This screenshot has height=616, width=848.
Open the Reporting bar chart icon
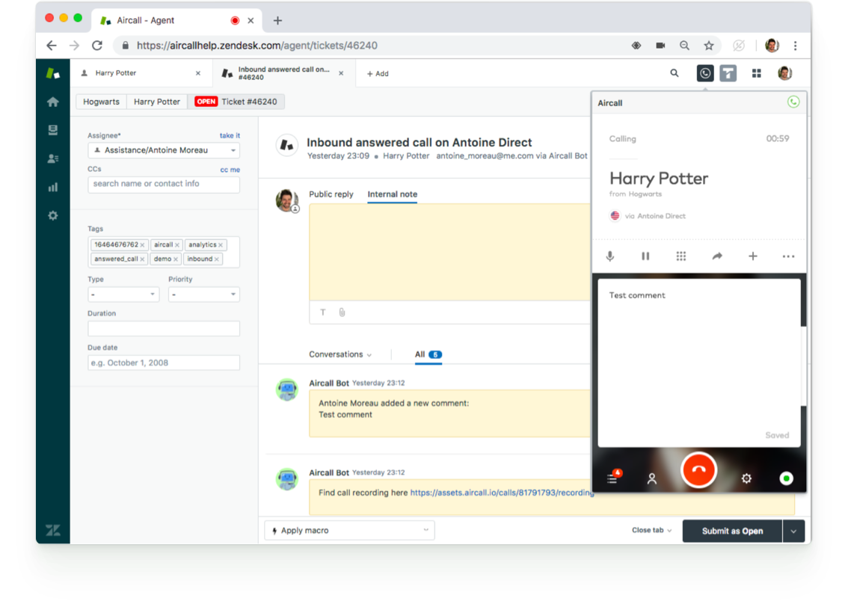pos(52,187)
